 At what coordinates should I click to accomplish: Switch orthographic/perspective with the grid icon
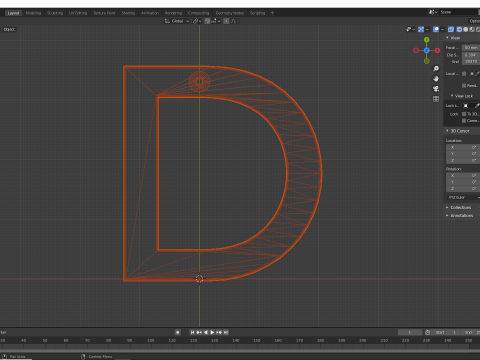click(x=436, y=99)
